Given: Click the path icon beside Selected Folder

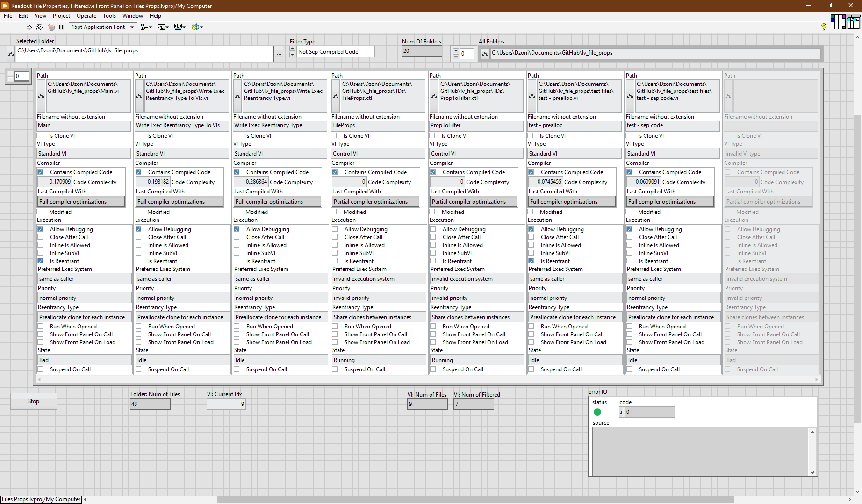Looking at the screenshot, I should (11, 54).
